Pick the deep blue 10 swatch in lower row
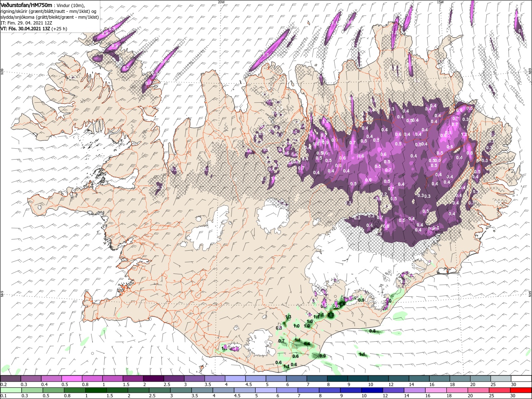This screenshot has width=532, height=399. pyautogui.click(x=372, y=390)
